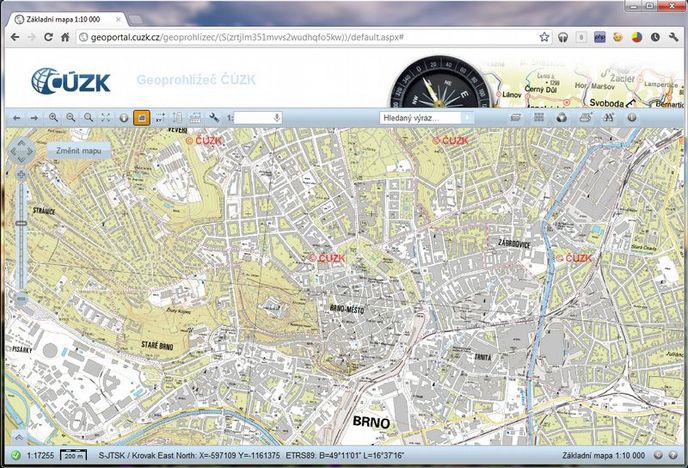This screenshot has height=468, width=688.
Task: Reload the page
Action: pyautogui.click(x=48, y=37)
